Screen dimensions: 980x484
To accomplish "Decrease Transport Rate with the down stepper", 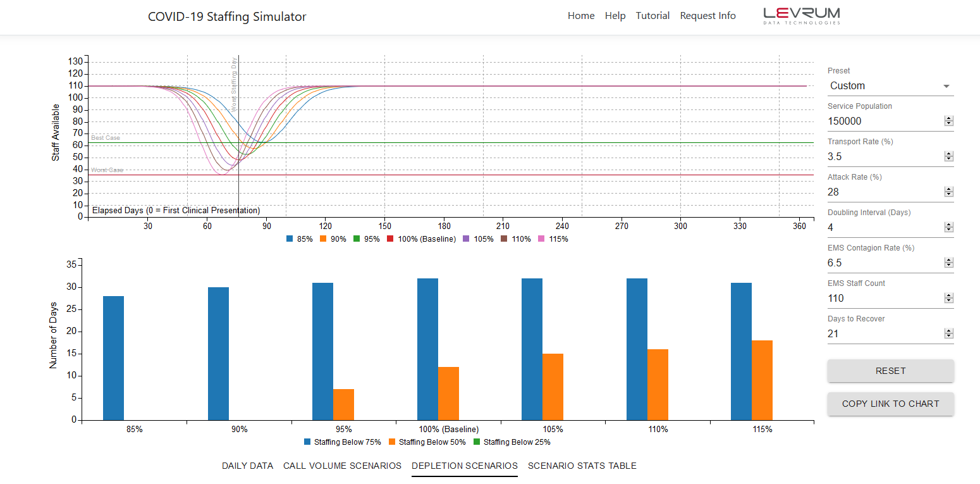I will (949, 159).
